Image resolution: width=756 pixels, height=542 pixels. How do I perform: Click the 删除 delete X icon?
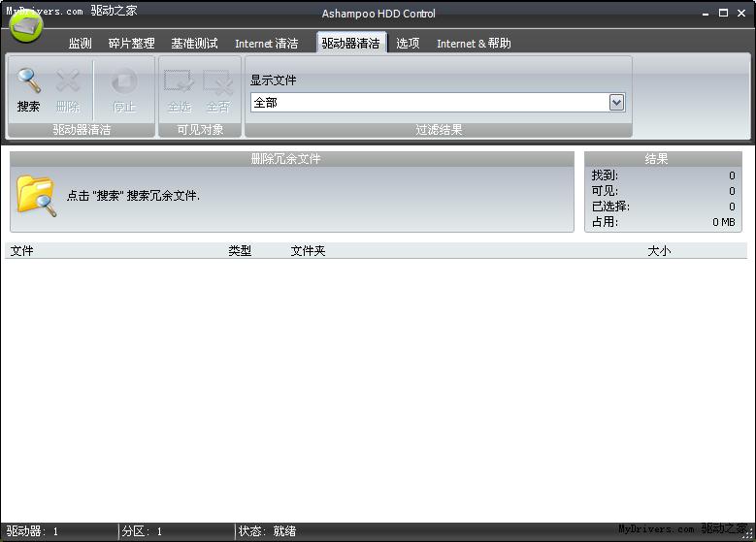(x=68, y=80)
